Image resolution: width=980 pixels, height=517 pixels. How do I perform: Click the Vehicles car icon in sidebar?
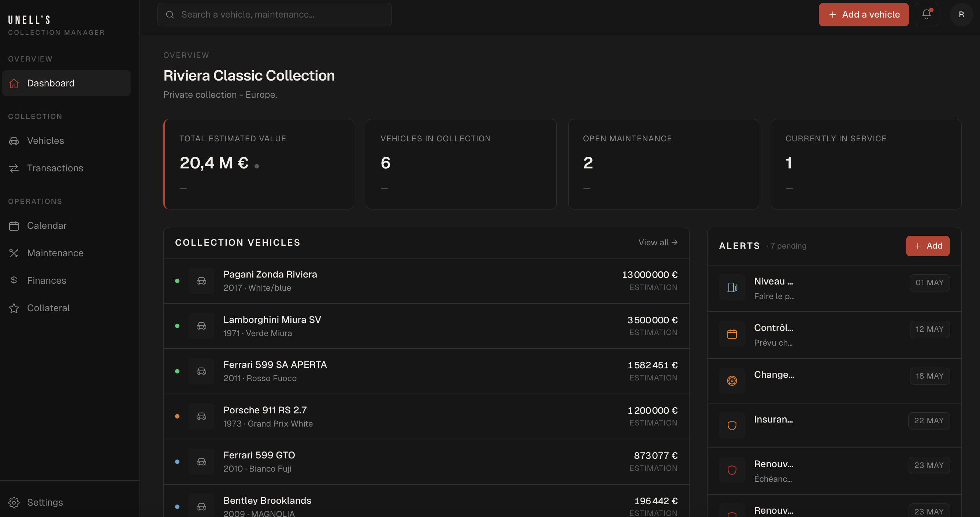[14, 141]
